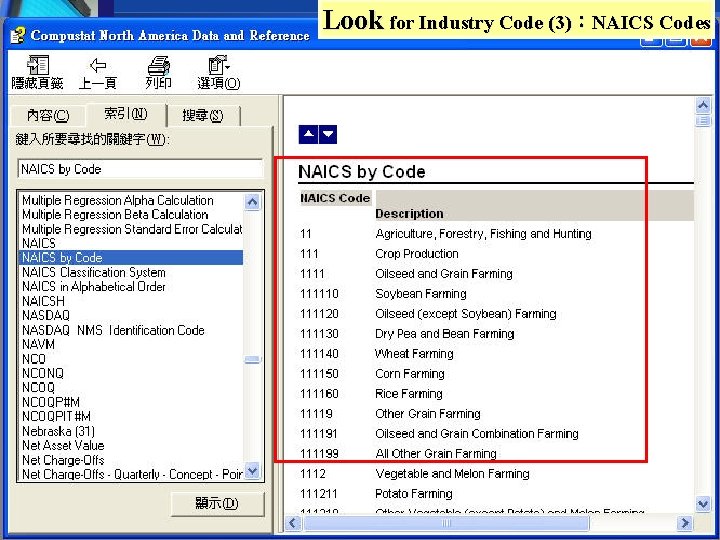Select NAICS Classification System index entry
This screenshot has width=720, height=540.
point(94,272)
